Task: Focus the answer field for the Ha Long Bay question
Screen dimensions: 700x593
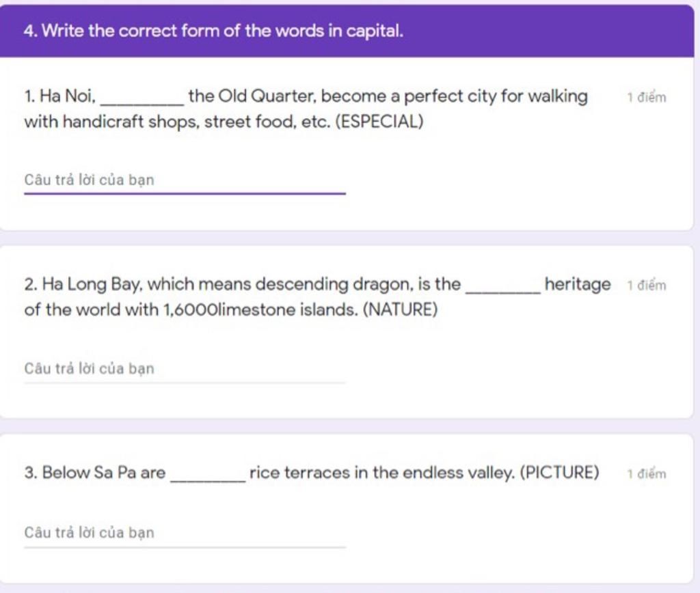Action: point(185,369)
